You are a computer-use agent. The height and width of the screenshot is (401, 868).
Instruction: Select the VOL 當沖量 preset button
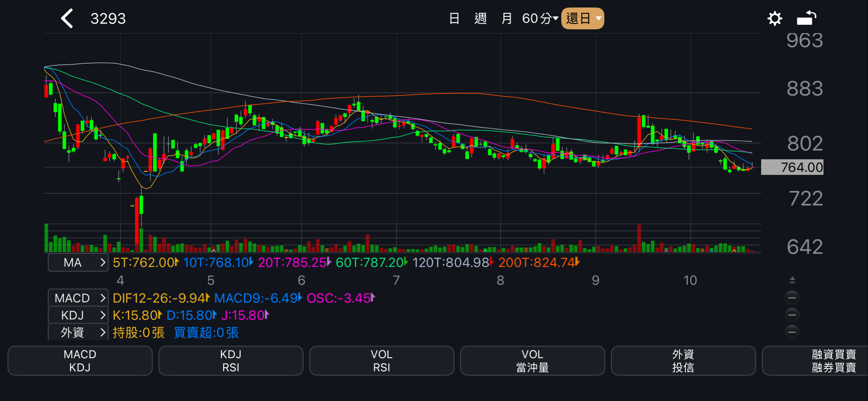tap(532, 361)
